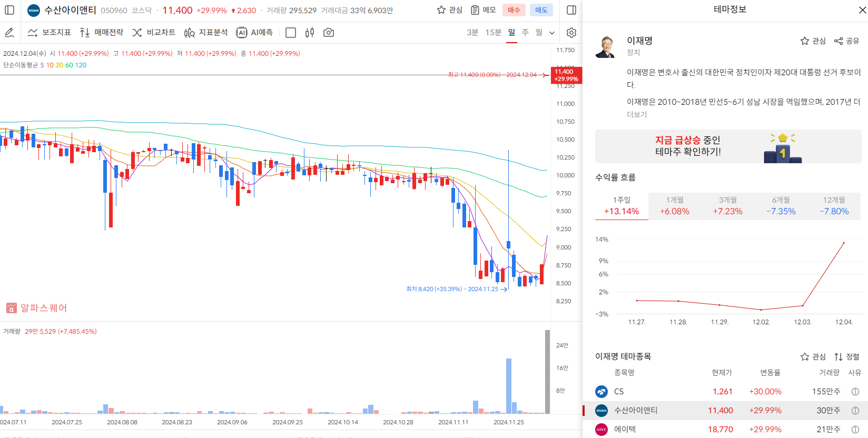The height and width of the screenshot is (438, 868).
Task: Expand interval dropdown chevron
Action: pos(552,33)
